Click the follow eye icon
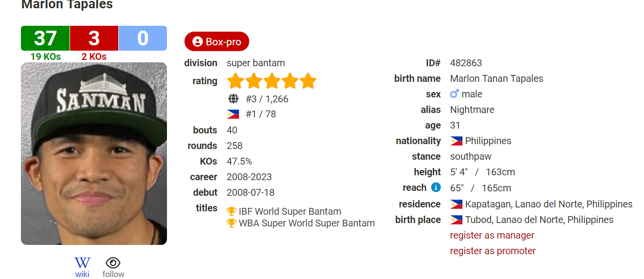This screenshot has width=644, height=279. [x=113, y=263]
